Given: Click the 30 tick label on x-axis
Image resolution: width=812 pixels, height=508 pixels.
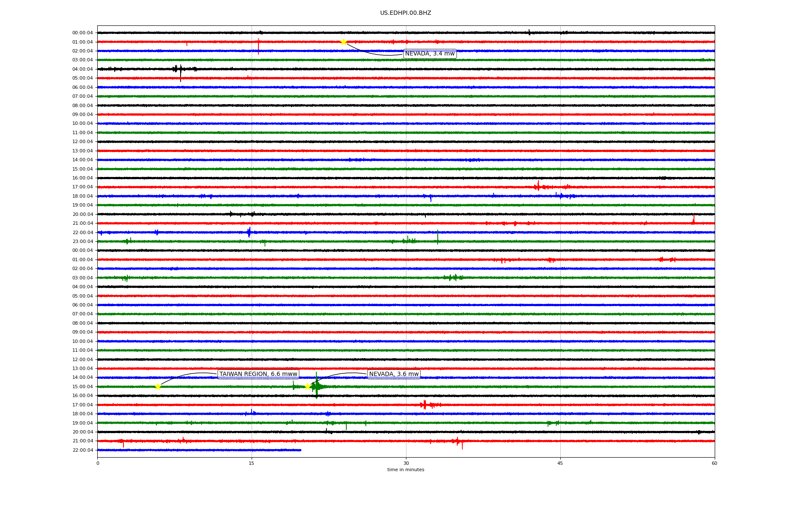Looking at the screenshot, I should pyautogui.click(x=406, y=463).
